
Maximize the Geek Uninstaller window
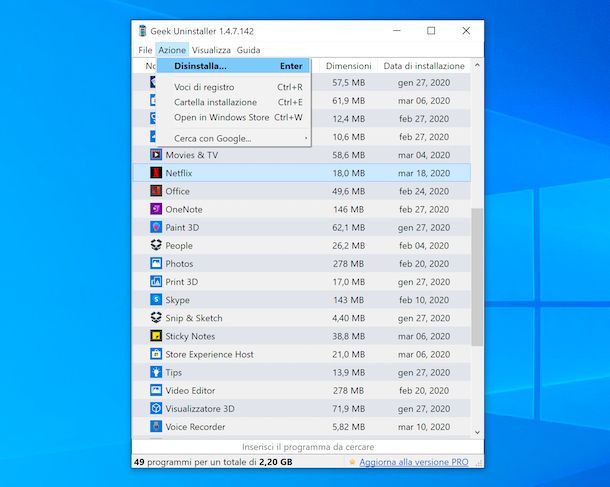[431, 30]
